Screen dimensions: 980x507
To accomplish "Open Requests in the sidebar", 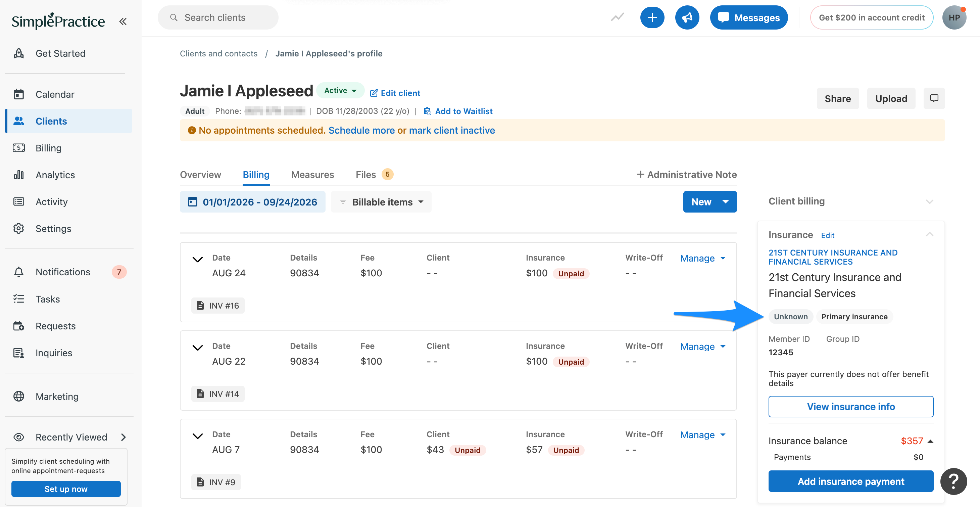I will (68, 326).
